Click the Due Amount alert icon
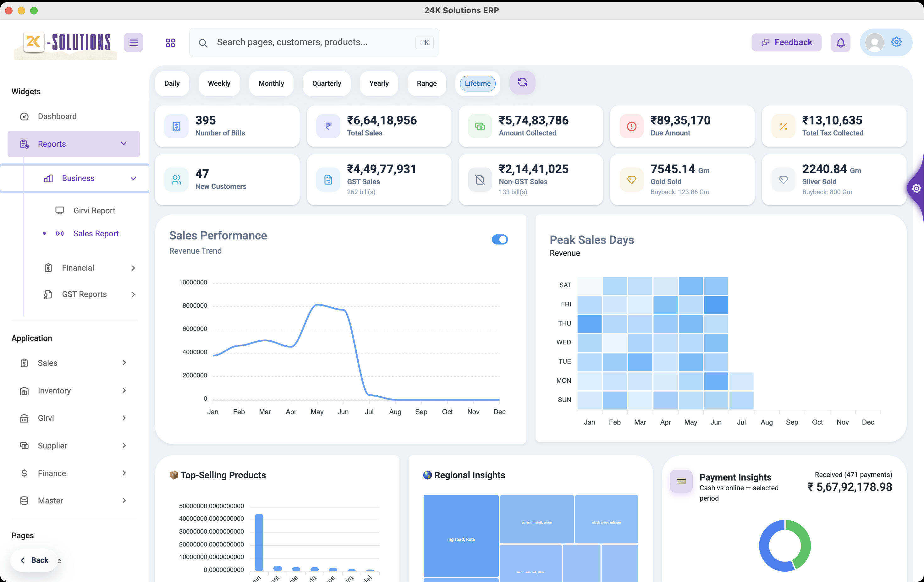Screen dimensions: 924x582 click(x=632, y=126)
